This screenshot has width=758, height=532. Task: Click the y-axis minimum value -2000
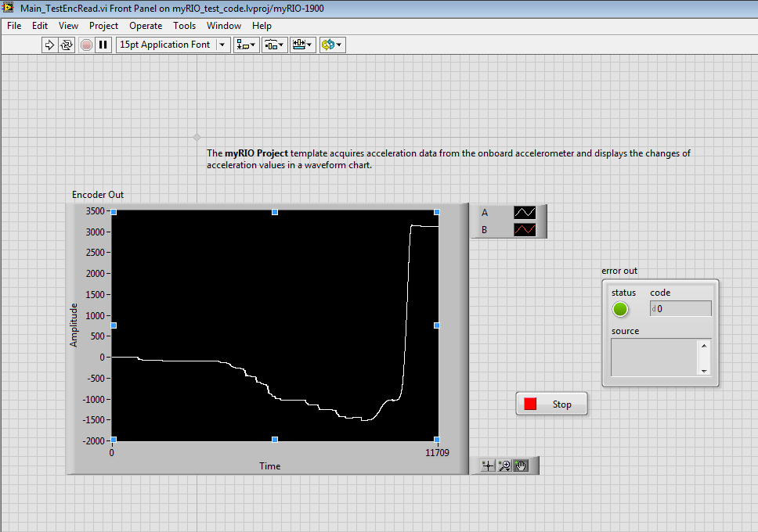coord(94,440)
